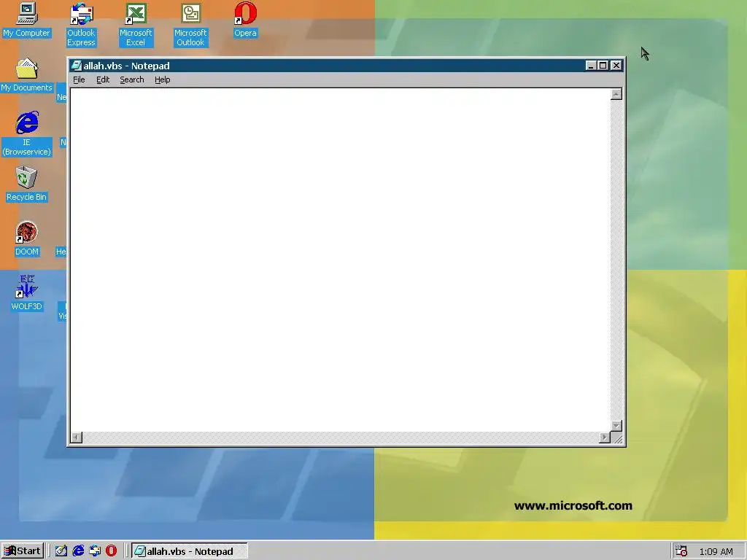This screenshot has height=560, width=747.
Task: Close the allah.vbs Notepad window
Action: pyautogui.click(x=616, y=66)
